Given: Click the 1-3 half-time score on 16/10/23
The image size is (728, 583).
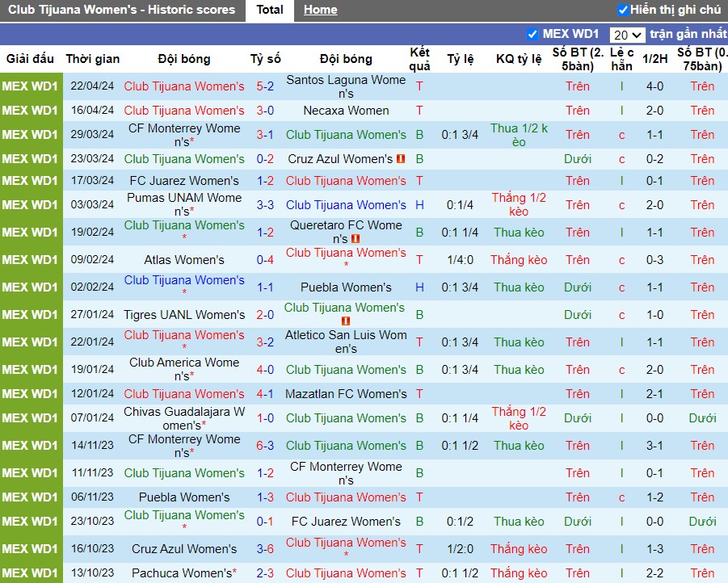Looking at the screenshot, I should click(x=655, y=548).
